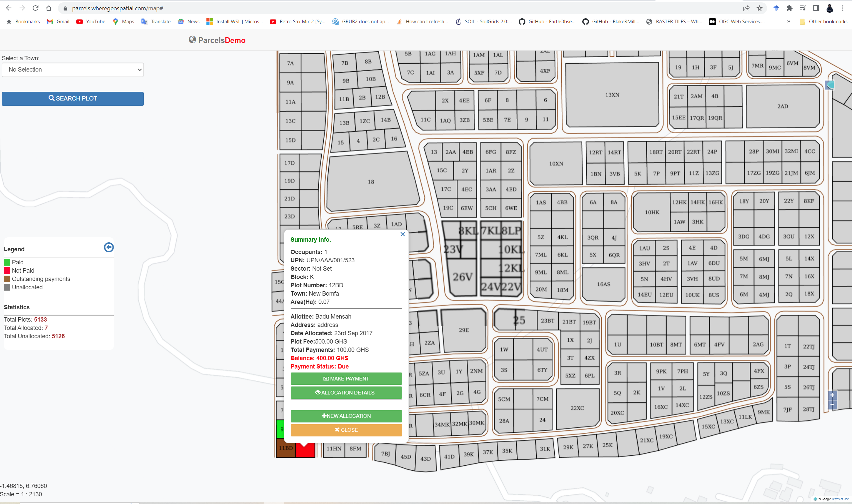Expand the hidden bookmarks overflow chevron
Viewport: 852px width, 504px height.
(788, 21)
